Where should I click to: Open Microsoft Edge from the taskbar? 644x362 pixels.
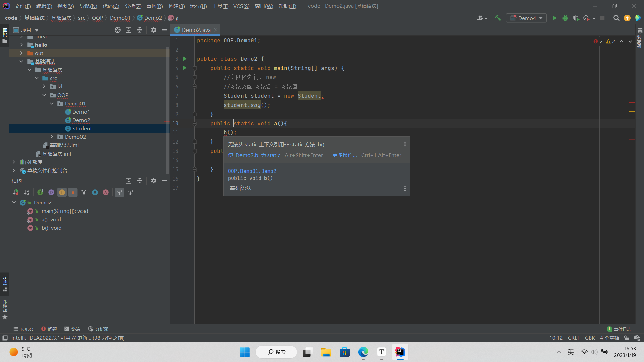coord(363,352)
